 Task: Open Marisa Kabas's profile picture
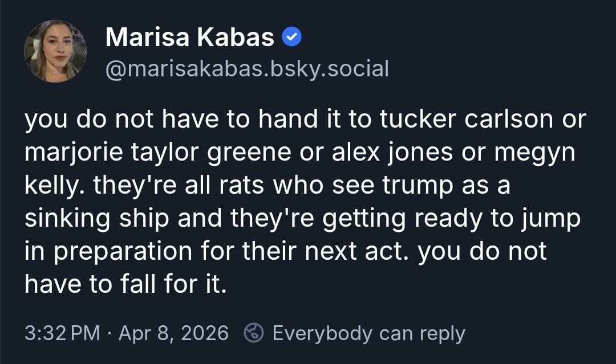point(55,51)
